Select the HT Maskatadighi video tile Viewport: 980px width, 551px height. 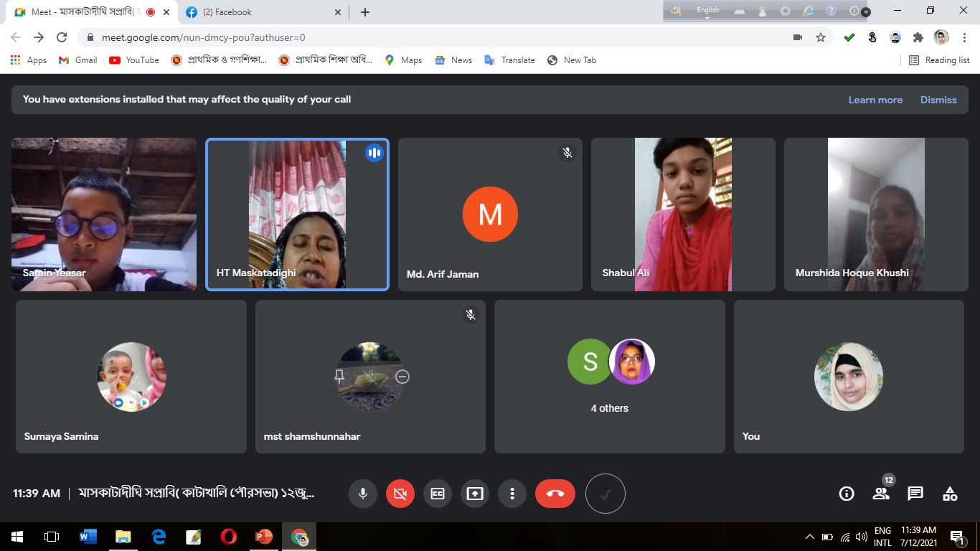297,215
